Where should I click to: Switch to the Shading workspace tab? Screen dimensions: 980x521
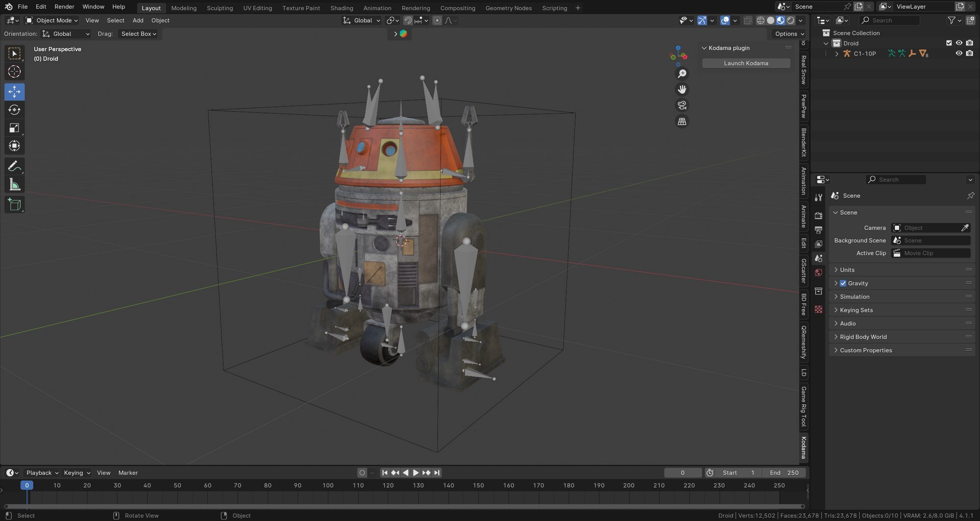coord(341,8)
